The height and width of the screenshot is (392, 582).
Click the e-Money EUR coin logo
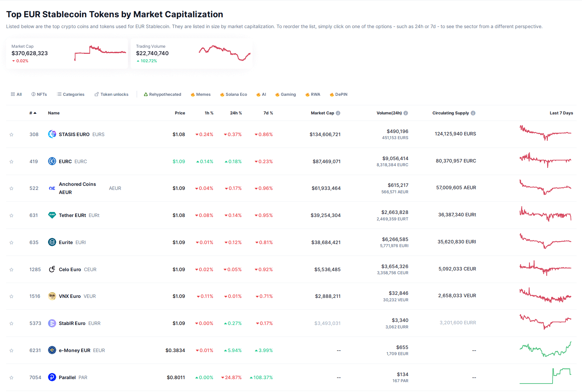(52, 350)
